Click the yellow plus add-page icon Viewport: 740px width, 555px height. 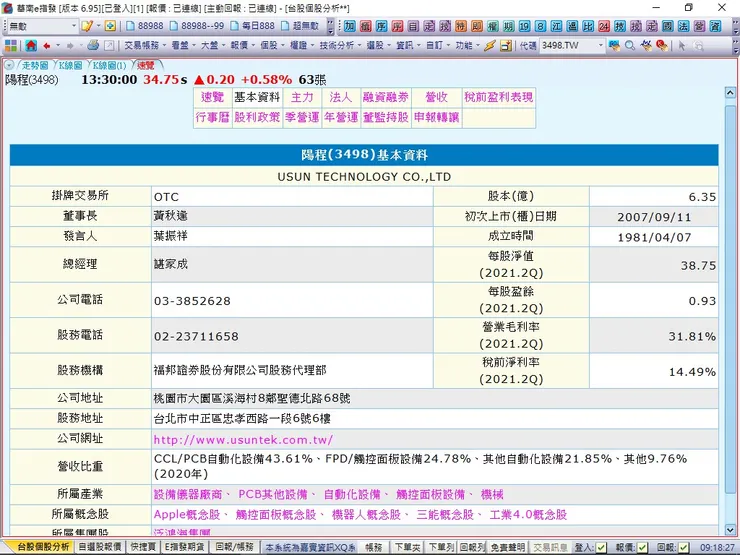tap(110, 26)
